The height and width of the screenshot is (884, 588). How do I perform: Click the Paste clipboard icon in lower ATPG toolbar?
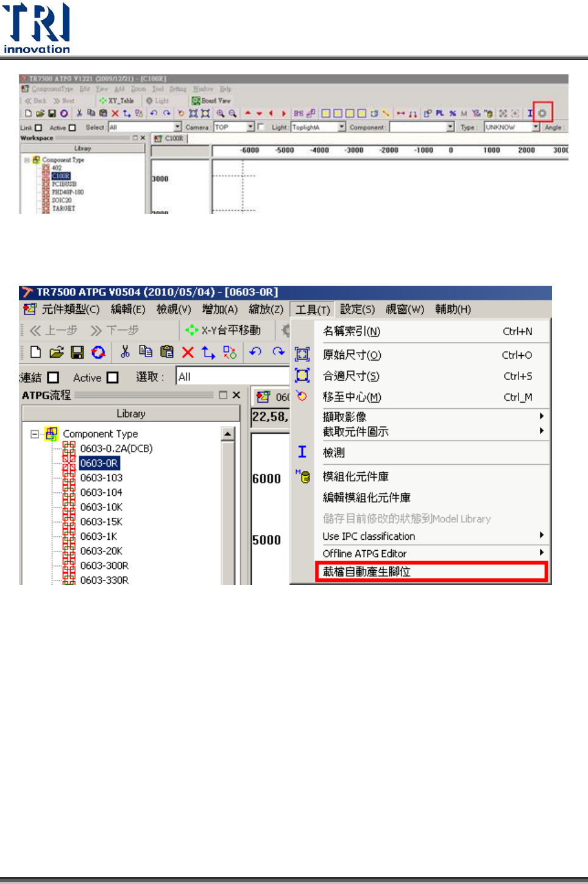(166, 352)
